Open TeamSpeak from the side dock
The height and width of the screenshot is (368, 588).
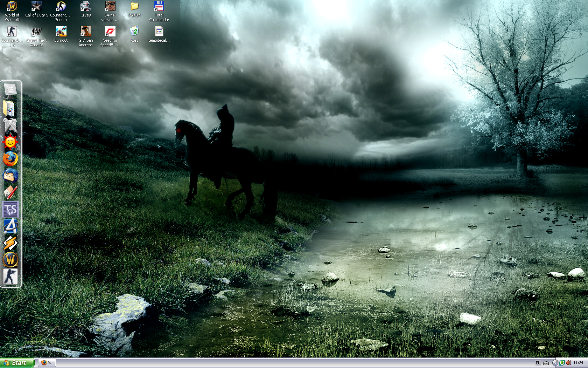pyautogui.click(x=10, y=210)
